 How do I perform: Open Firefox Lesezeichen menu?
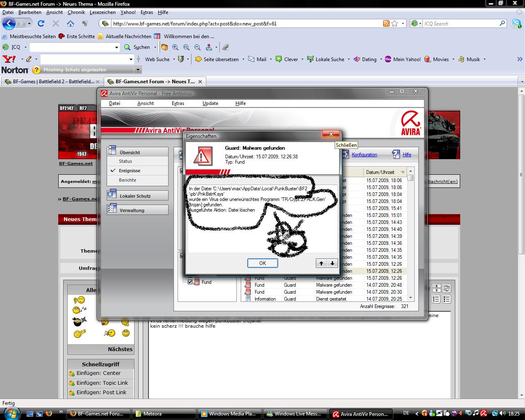pos(103,12)
